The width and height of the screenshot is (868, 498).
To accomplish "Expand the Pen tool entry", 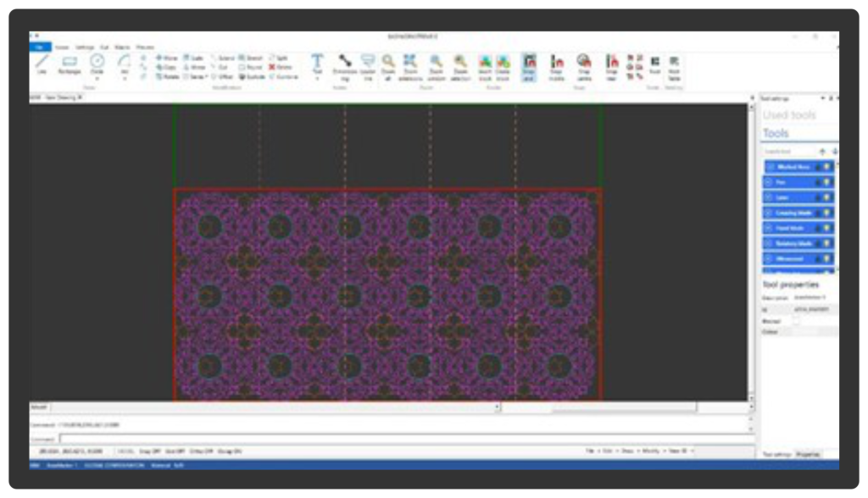I will tap(769, 182).
